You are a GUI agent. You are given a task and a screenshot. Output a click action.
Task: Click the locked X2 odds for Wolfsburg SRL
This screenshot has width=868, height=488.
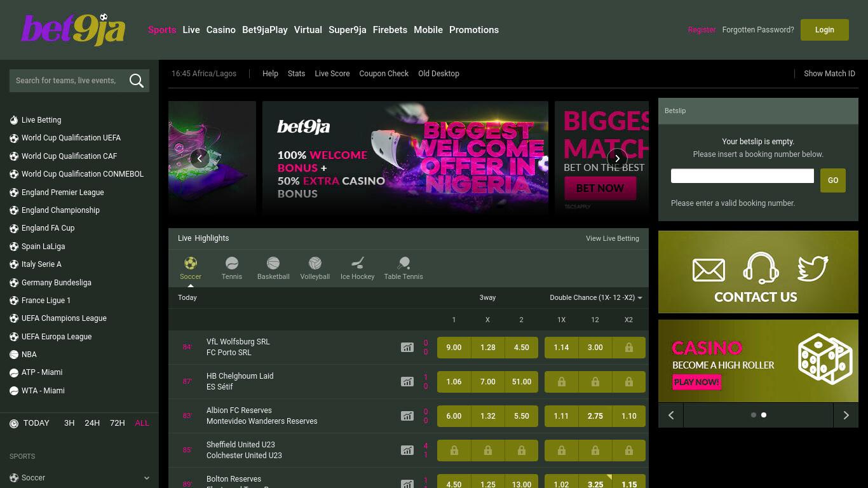(628, 348)
